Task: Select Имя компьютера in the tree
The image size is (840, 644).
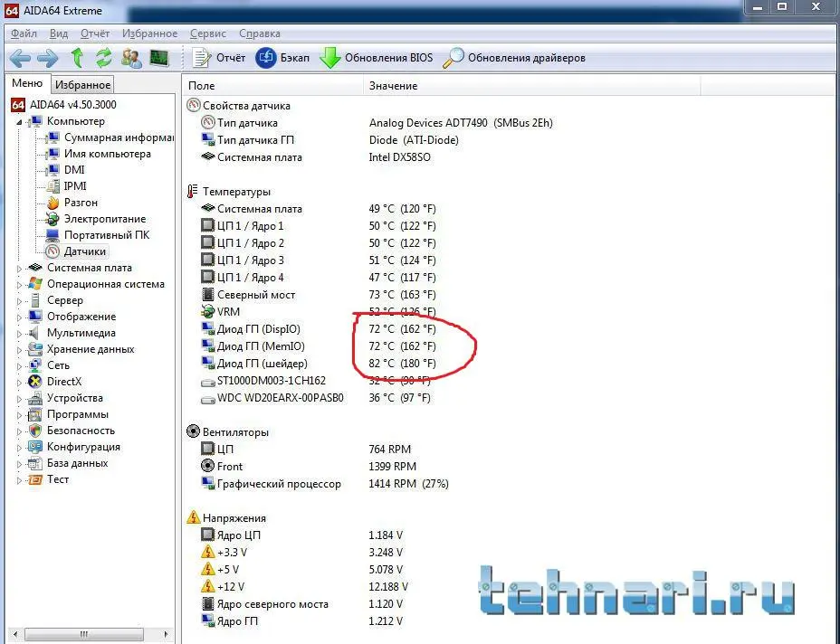Action: click(107, 154)
